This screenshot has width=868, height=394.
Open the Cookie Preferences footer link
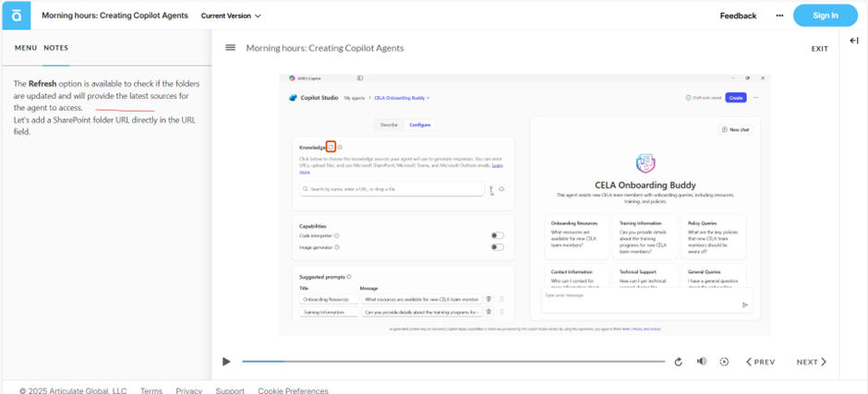[293, 390]
